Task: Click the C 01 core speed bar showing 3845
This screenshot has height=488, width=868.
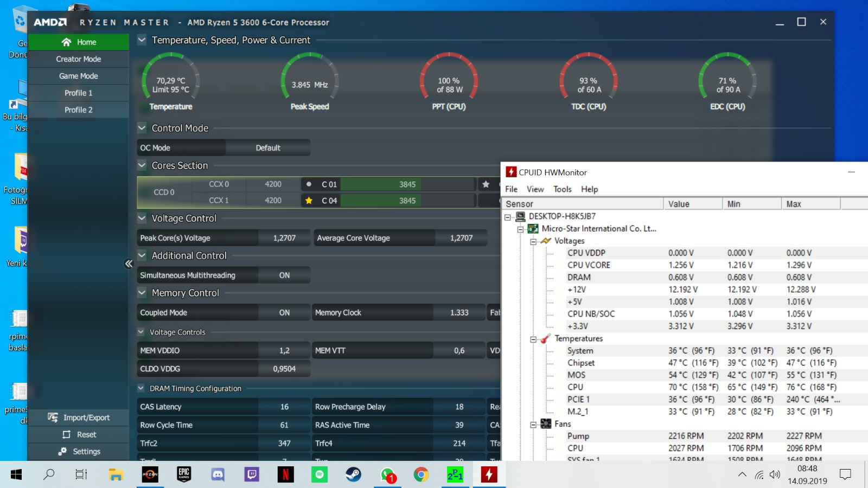Action: 407,184
